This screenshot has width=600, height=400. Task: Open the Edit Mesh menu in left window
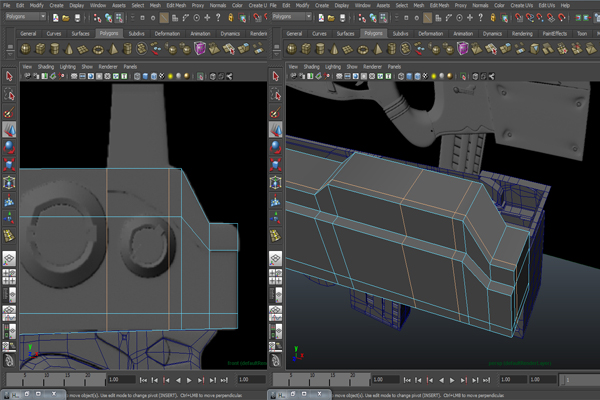[x=176, y=5]
